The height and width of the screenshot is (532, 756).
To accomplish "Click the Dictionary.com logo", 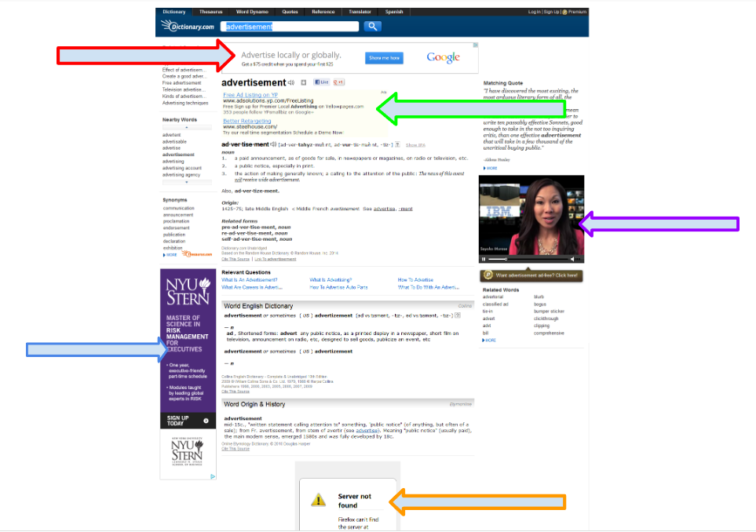I will pyautogui.click(x=188, y=26).
